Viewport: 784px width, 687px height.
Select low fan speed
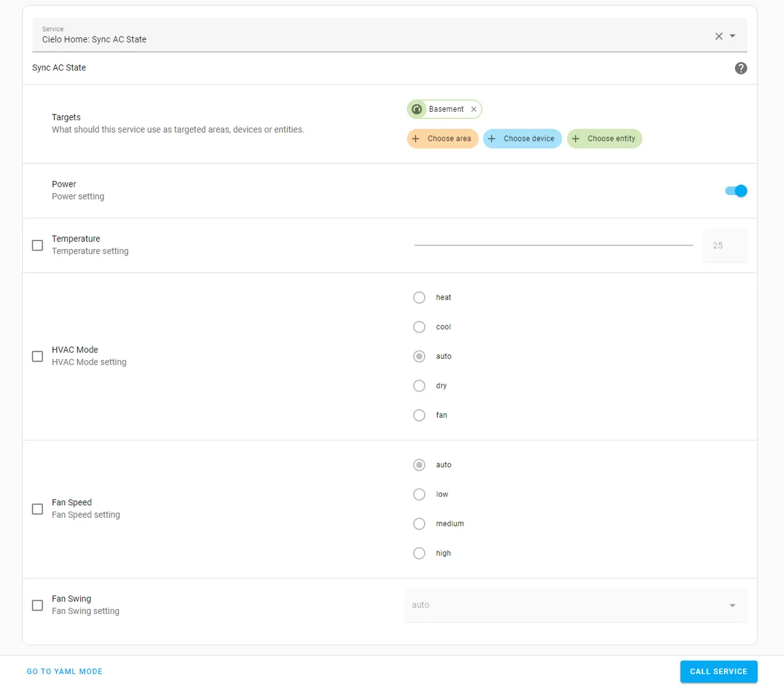(419, 494)
